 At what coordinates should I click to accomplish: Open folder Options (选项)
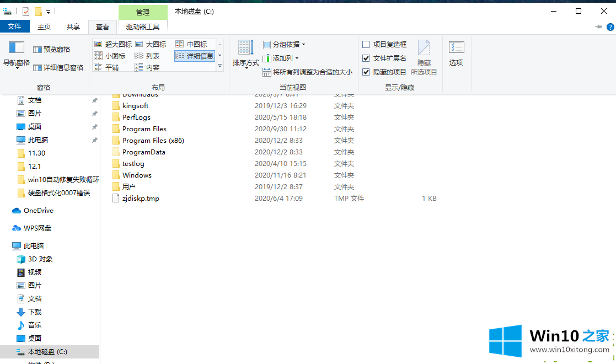coord(456,54)
